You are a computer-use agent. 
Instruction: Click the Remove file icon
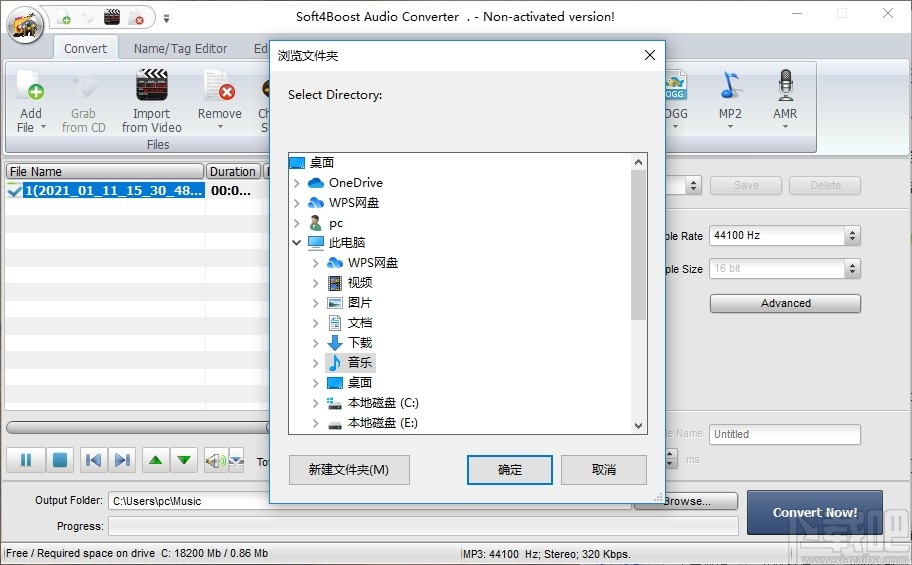(219, 86)
